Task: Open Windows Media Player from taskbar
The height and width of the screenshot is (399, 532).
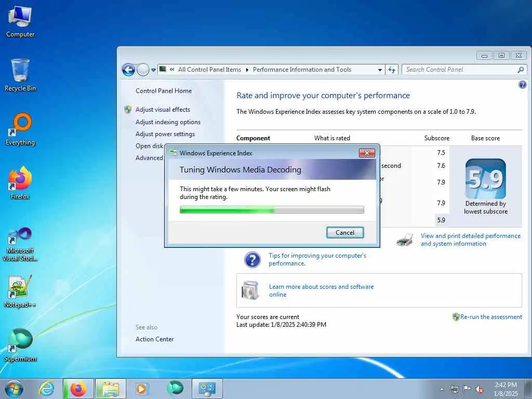Action: pyautogui.click(x=141, y=389)
